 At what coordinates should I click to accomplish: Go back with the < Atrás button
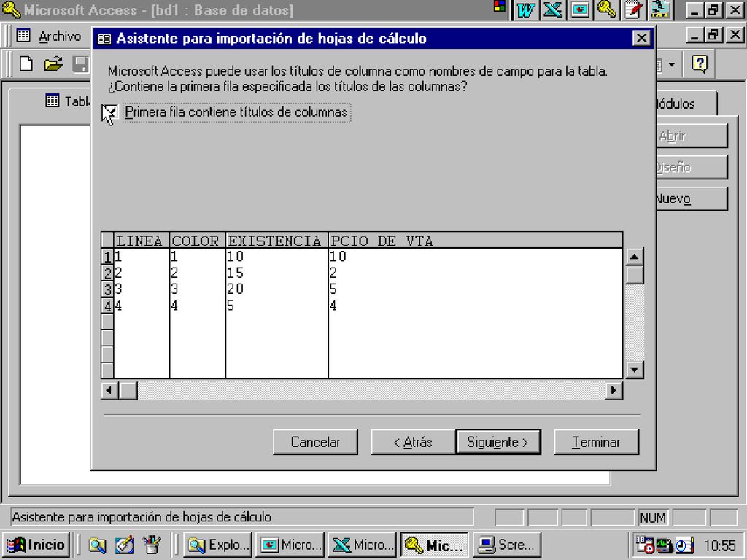click(x=413, y=443)
